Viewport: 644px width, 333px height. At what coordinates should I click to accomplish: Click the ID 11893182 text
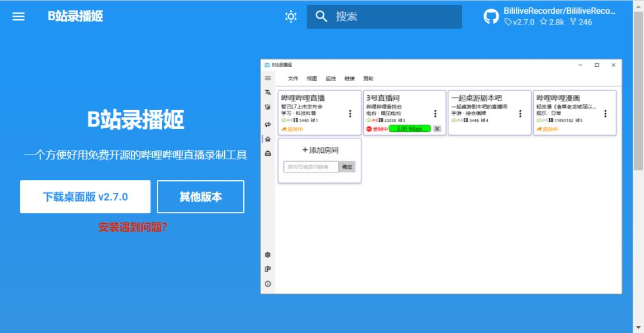pos(561,121)
